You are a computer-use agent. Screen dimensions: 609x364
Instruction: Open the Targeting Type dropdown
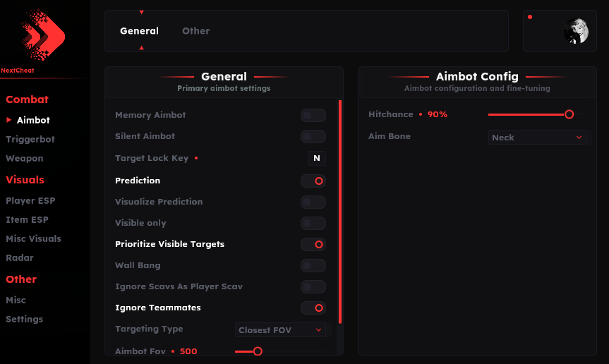pyautogui.click(x=280, y=330)
